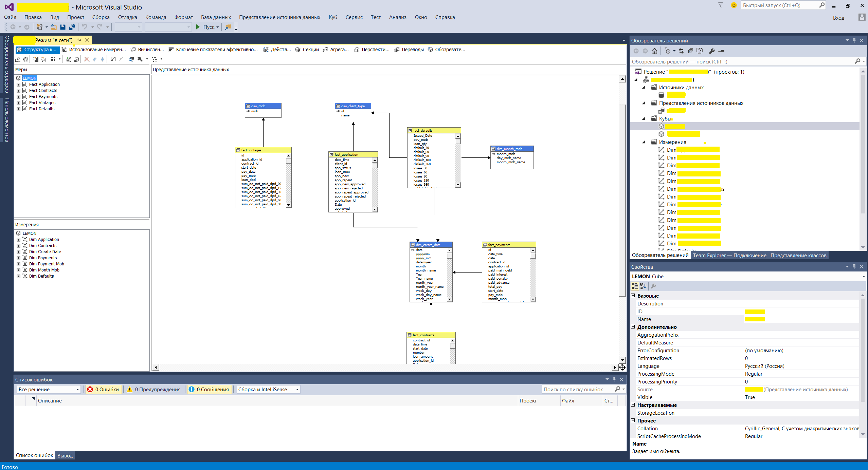Click the Move Up arrow icon

95,59
